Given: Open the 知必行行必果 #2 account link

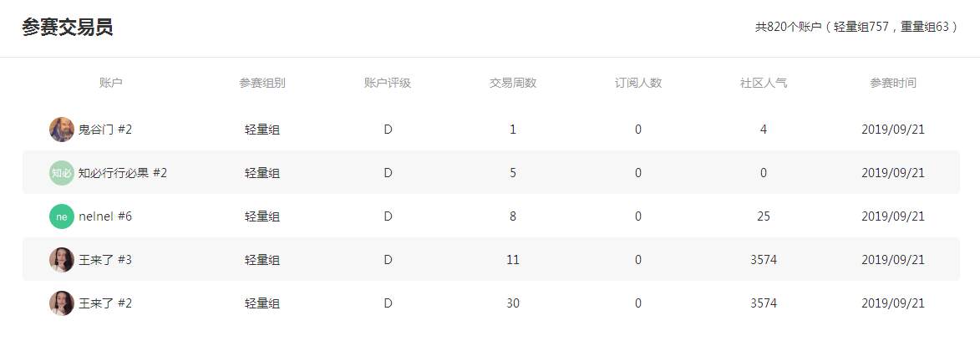Looking at the screenshot, I should [x=123, y=173].
